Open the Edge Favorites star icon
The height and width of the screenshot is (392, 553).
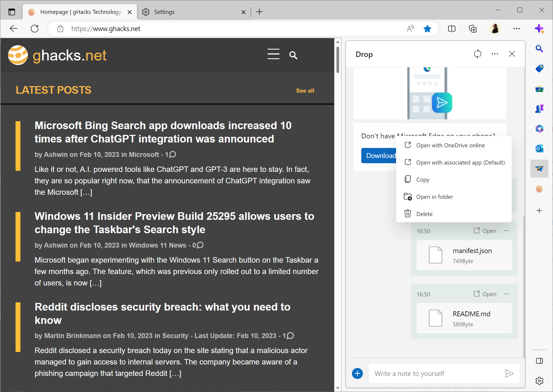[427, 29]
